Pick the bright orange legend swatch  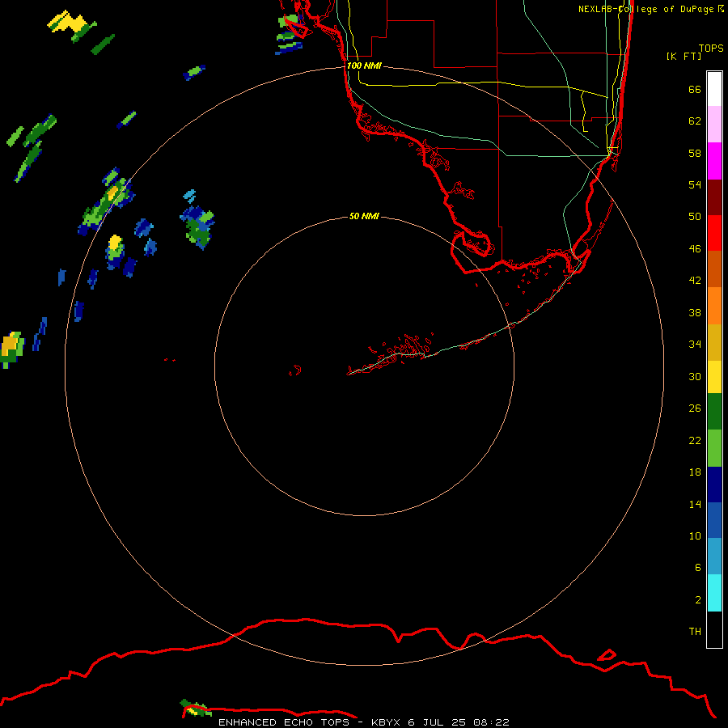click(714, 306)
